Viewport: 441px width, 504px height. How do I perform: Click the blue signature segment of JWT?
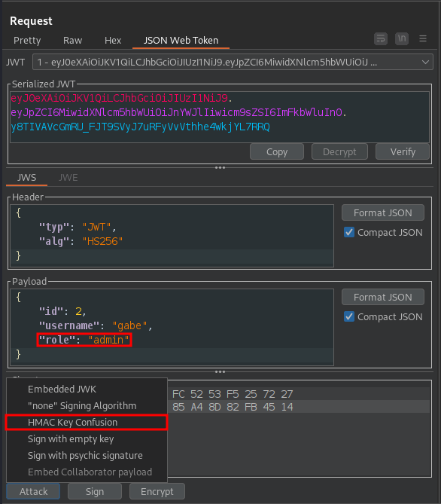pos(141,127)
